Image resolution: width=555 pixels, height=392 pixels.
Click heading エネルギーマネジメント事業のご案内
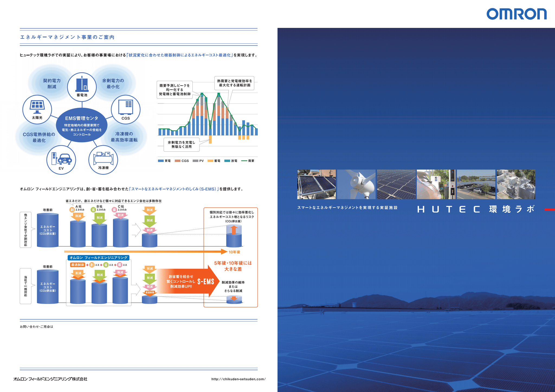pos(67,37)
